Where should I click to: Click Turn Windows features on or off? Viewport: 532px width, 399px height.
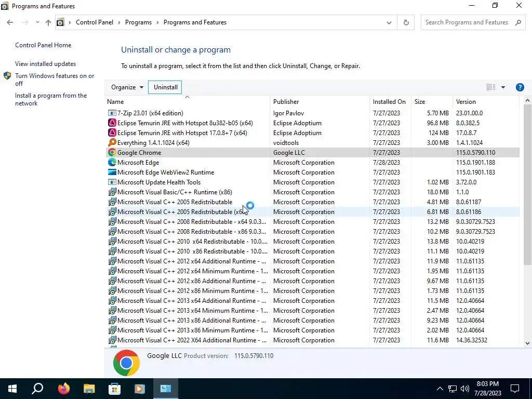(55, 79)
